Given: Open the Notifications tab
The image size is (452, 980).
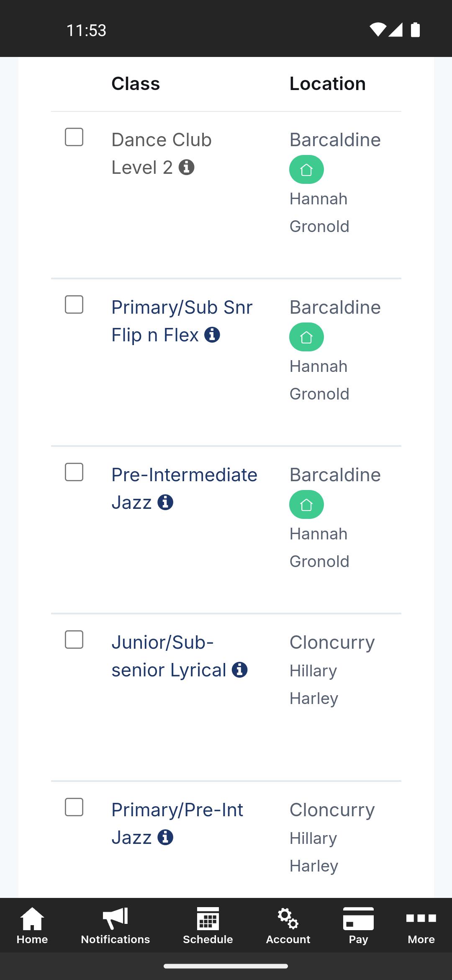Looking at the screenshot, I should (x=116, y=926).
